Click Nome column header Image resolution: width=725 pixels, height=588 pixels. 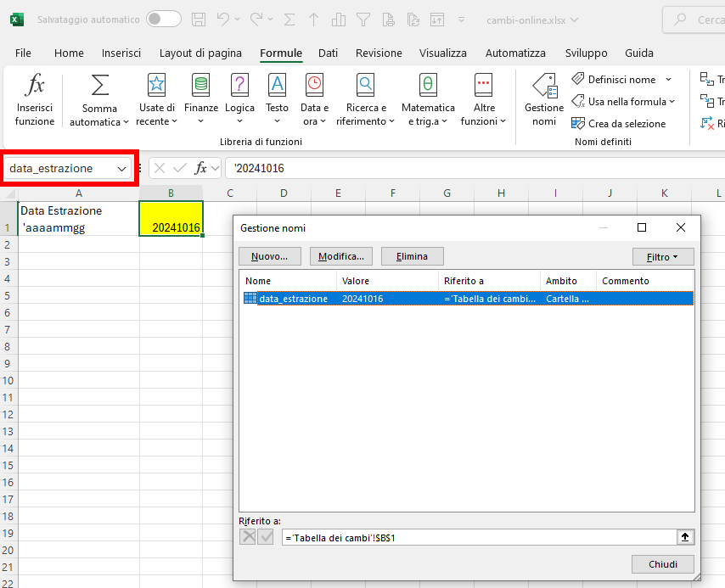[288, 281]
